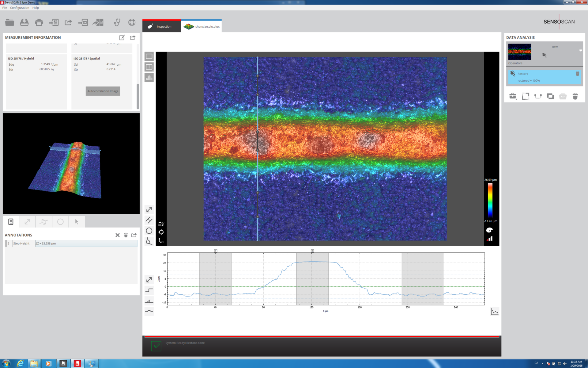Toggle the 2D/3D view switch
Viewport: 588px width, 368px height.
click(161, 224)
